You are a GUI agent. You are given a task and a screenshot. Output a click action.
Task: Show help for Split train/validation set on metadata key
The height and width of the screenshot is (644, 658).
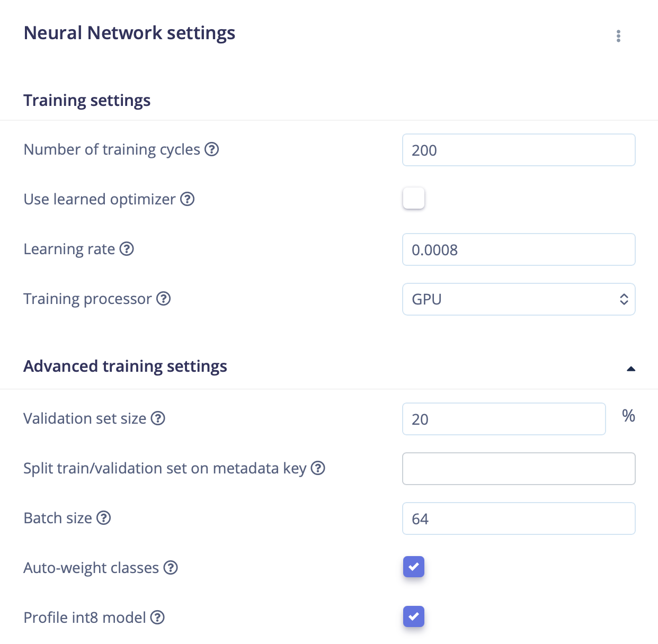317,468
